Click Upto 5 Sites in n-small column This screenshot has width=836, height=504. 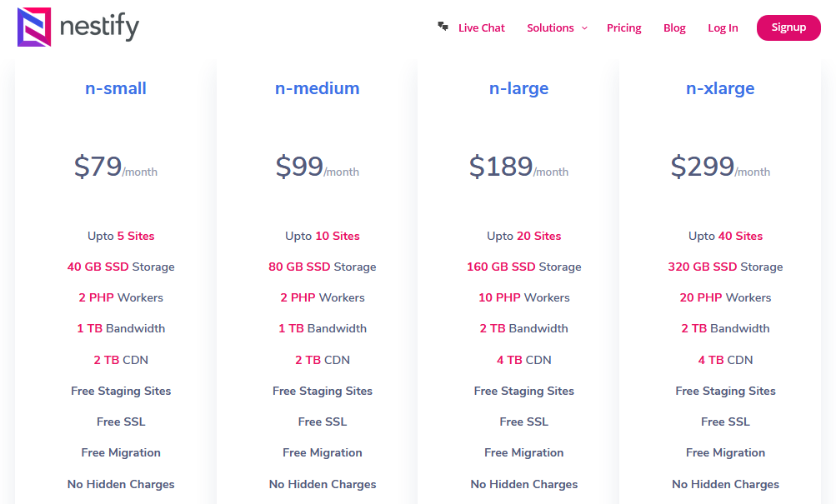tap(121, 236)
